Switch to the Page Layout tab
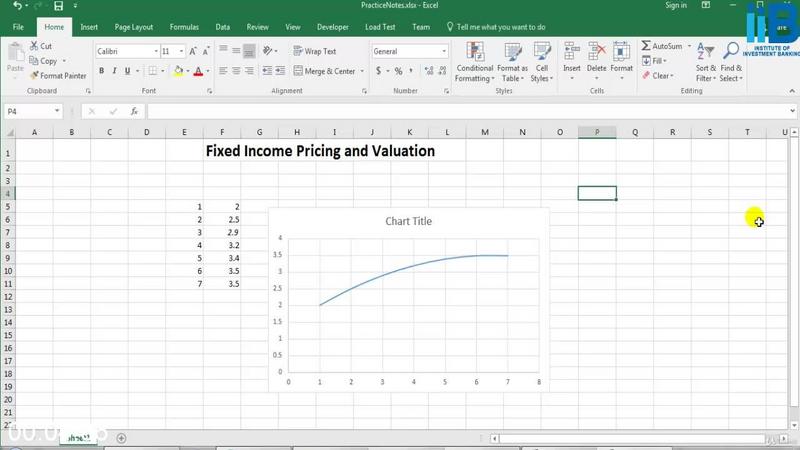Screen dimensions: 800x450 tap(134, 27)
